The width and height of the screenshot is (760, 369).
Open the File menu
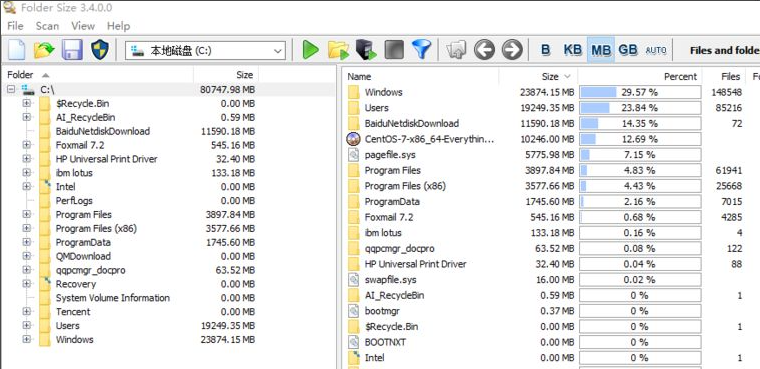tap(15, 26)
